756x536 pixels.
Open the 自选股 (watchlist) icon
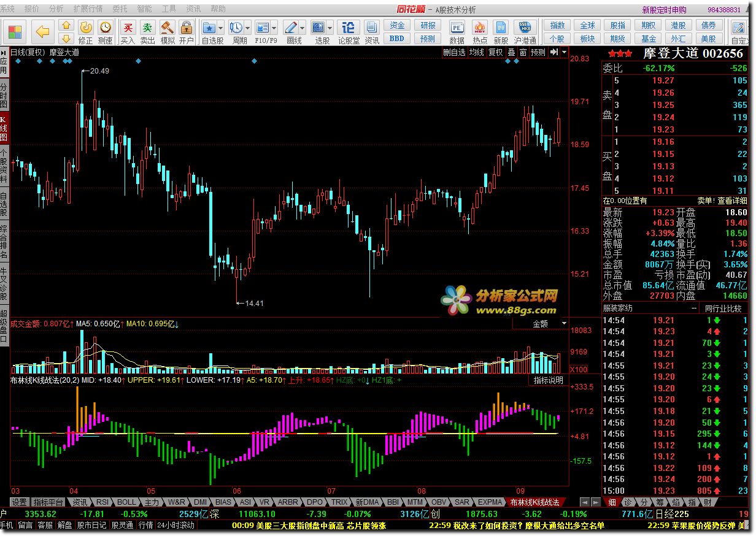[209, 28]
